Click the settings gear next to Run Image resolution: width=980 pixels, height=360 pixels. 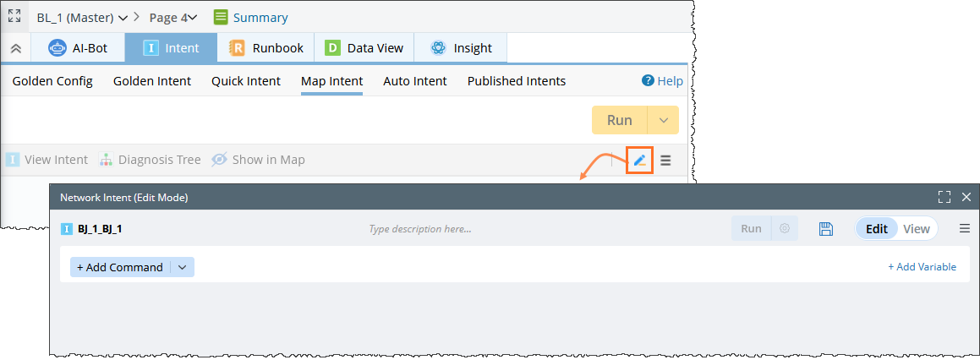785,229
